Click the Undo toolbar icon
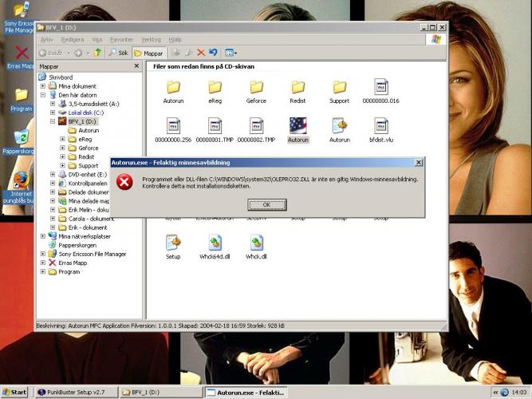Screen dimensions: 532x399 pyautogui.click(x=213, y=53)
